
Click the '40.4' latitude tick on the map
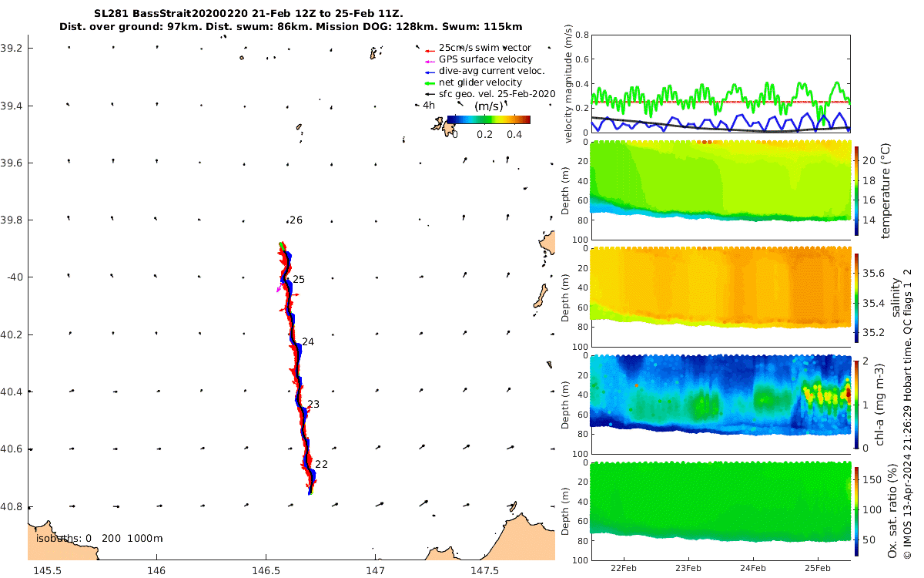click(12, 391)
